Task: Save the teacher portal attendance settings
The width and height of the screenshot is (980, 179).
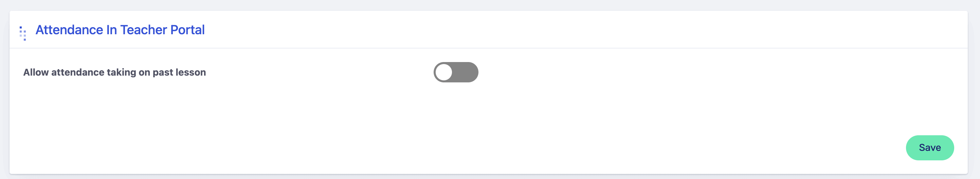Action: pyautogui.click(x=929, y=147)
